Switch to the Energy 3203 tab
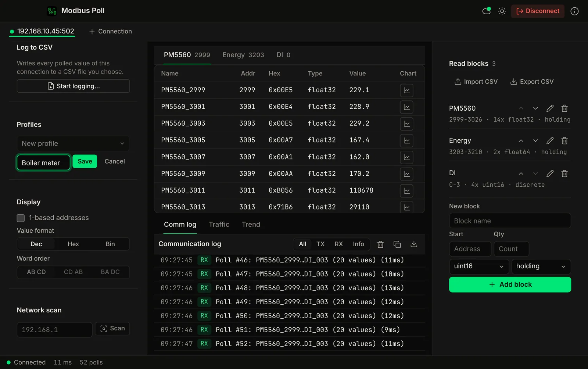588x369 pixels. pos(243,55)
